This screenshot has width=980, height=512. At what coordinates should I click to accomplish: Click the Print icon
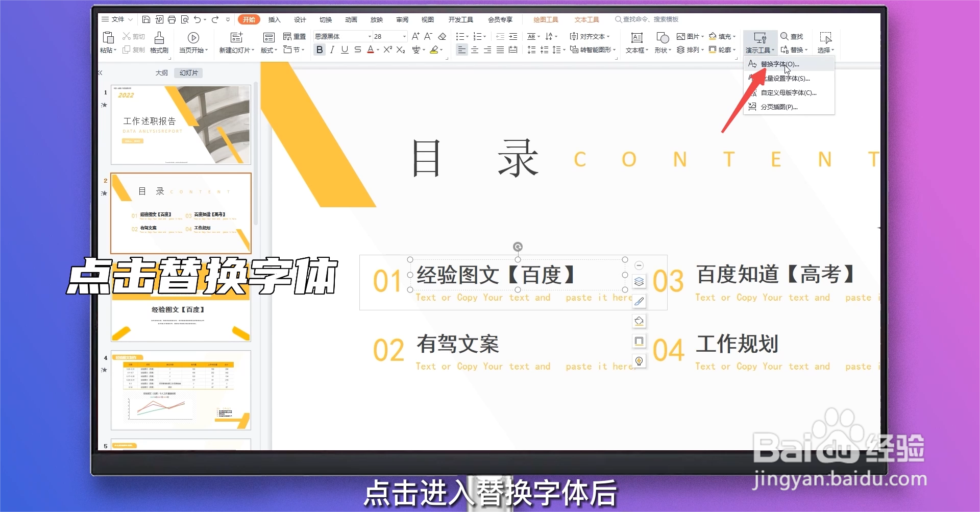(171, 19)
